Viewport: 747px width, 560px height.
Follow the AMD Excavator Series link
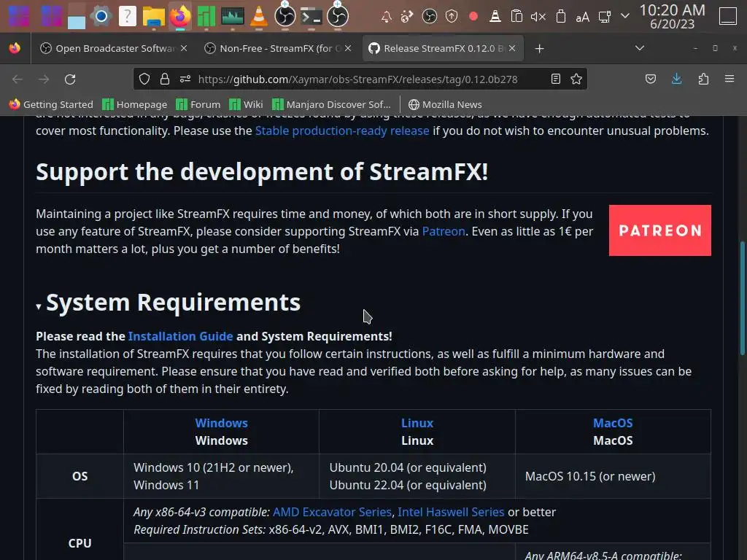(x=332, y=512)
